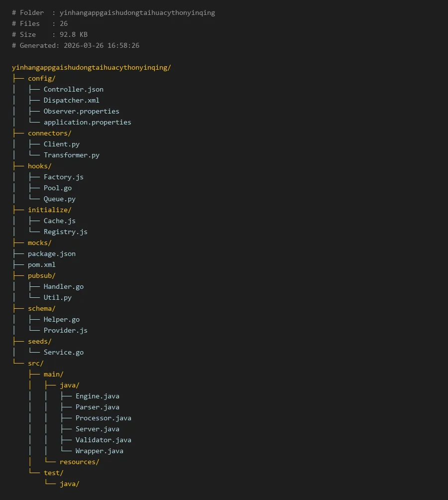Click the pom.xml file

point(41,264)
